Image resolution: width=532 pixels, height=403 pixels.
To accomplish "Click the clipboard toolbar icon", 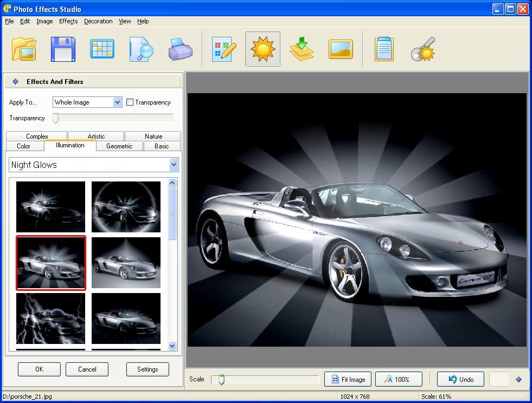I will click(x=384, y=49).
